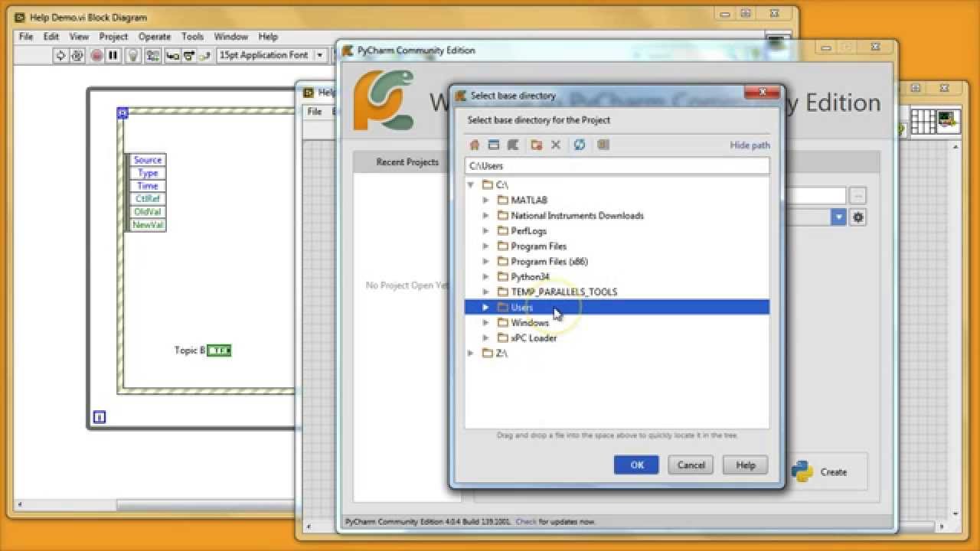Select the TEMP_PARALLELS_TOOLS folder

point(564,292)
